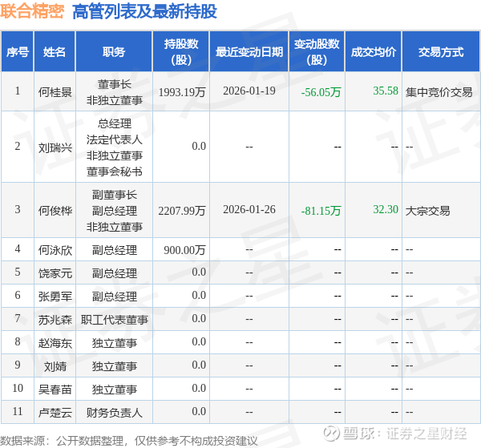Click the holding value 1993.19万

point(182,92)
